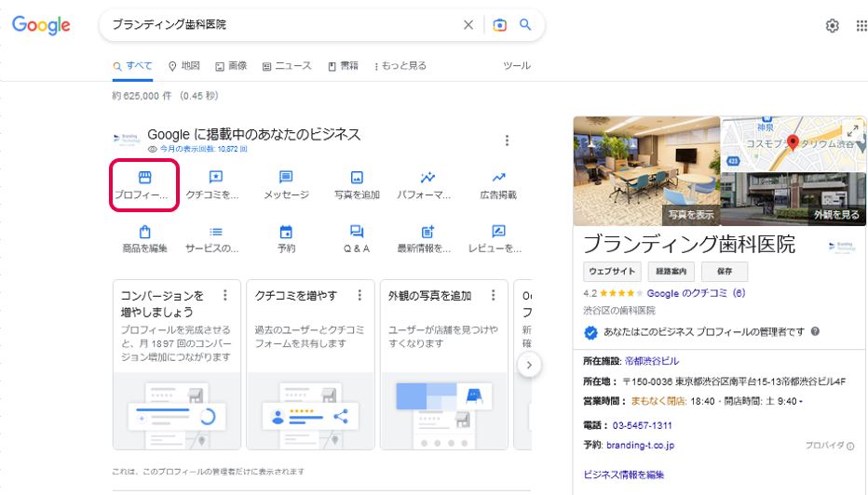Open the 外観の写真を追加 card
Screen dimensions: 868x495
coord(444,365)
